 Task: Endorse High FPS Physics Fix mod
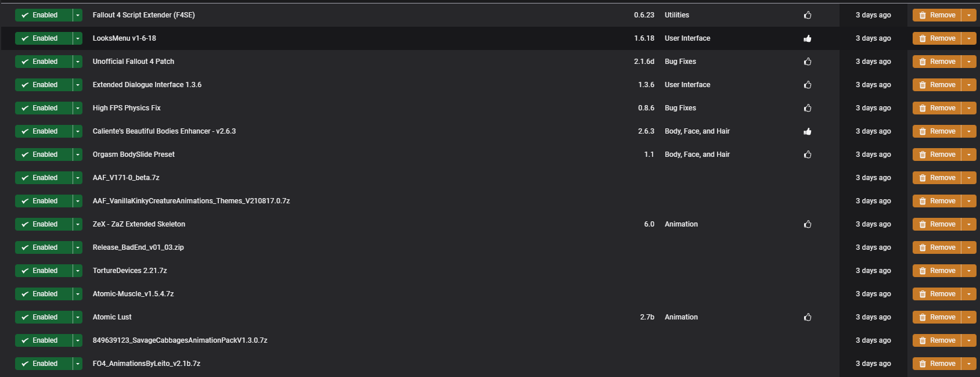click(808, 108)
